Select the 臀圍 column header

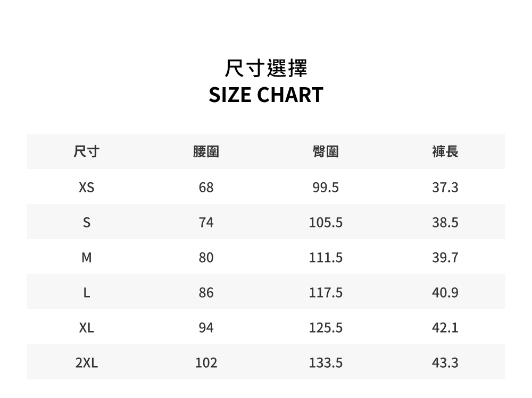[326, 151]
